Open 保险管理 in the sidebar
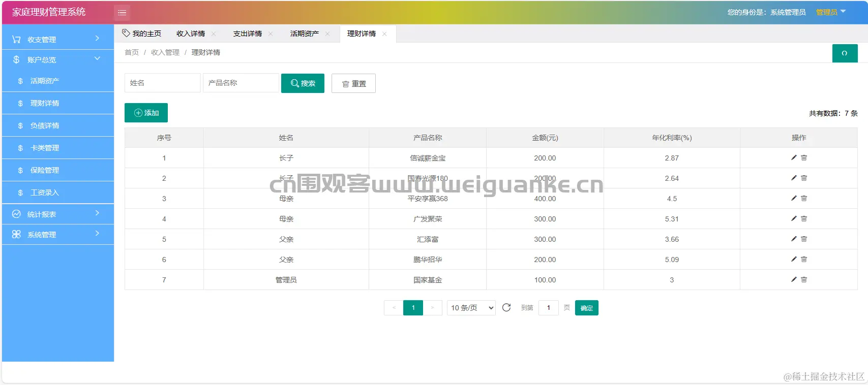 pos(58,170)
